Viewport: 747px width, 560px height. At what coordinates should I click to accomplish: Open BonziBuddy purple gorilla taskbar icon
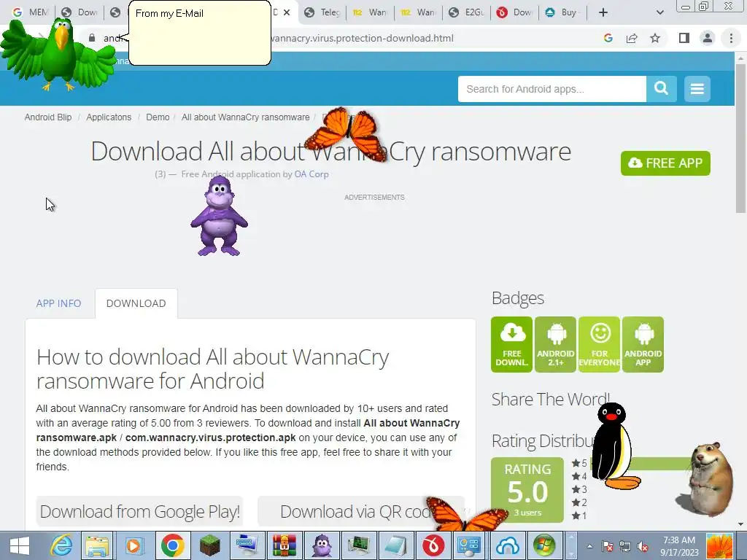(322, 545)
